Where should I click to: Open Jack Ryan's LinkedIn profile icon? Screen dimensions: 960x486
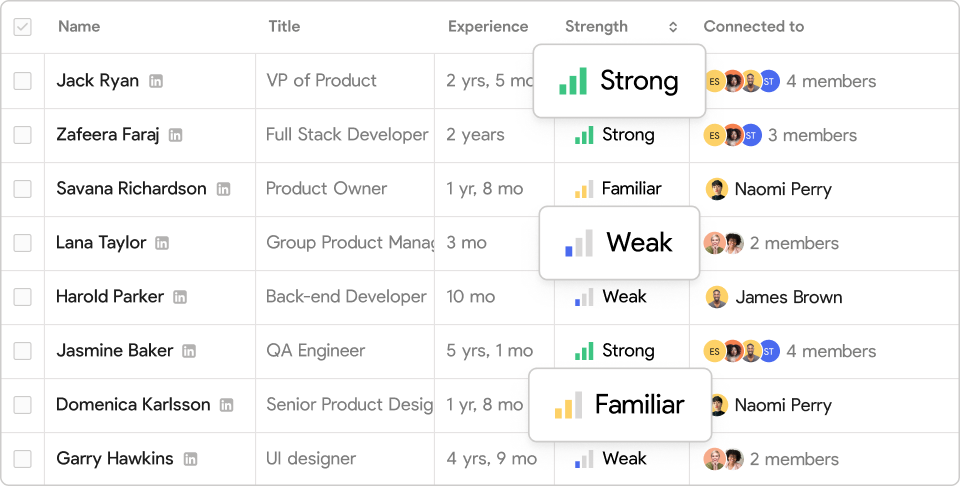156,81
